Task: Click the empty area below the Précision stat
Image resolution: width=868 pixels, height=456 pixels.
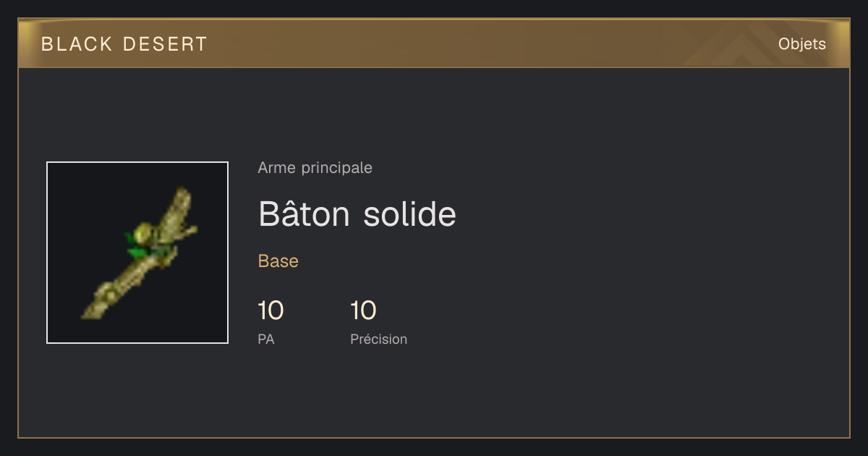Action: [x=379, y=391]
